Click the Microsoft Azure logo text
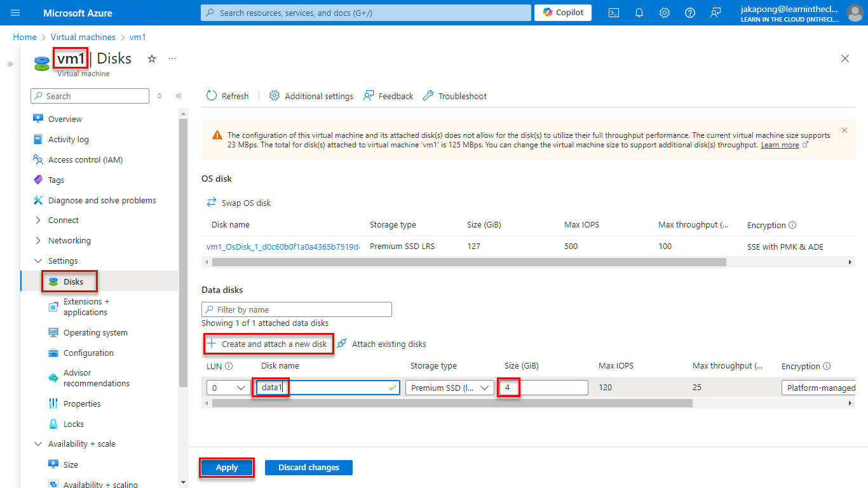 (78, 13)
